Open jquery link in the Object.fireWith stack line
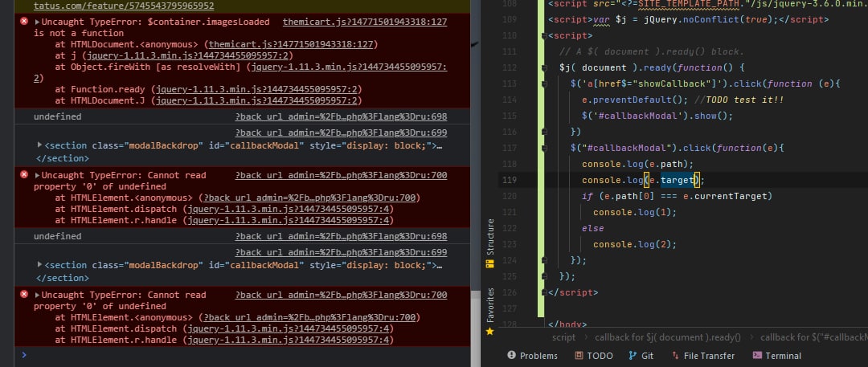 coord(350,67)
